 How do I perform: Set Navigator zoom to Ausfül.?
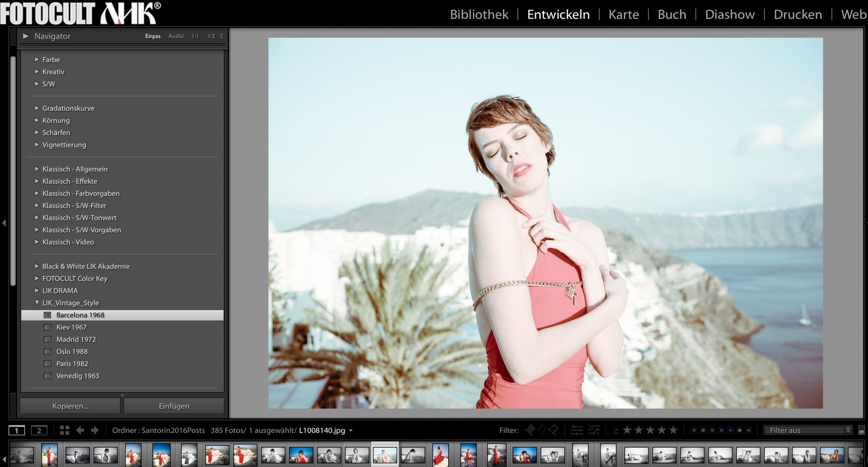pyautogui.click(x=176, y=36)
